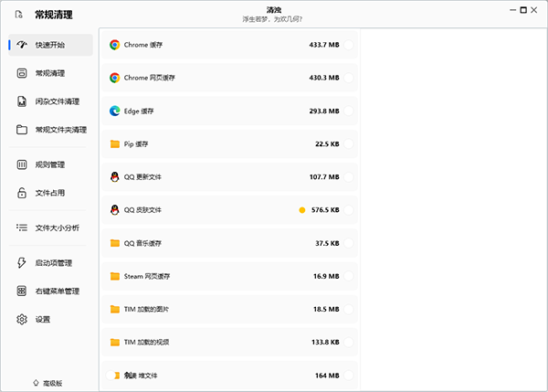Image resolution: width=548 pixels, height=392 pixels.
Task: Click the folder icon beside Pip 缓存
Action: [115, 144]
